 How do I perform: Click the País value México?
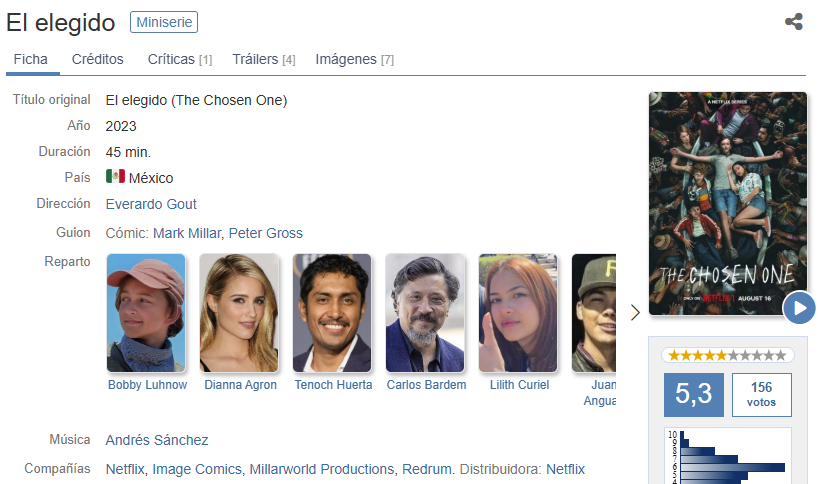151,179
